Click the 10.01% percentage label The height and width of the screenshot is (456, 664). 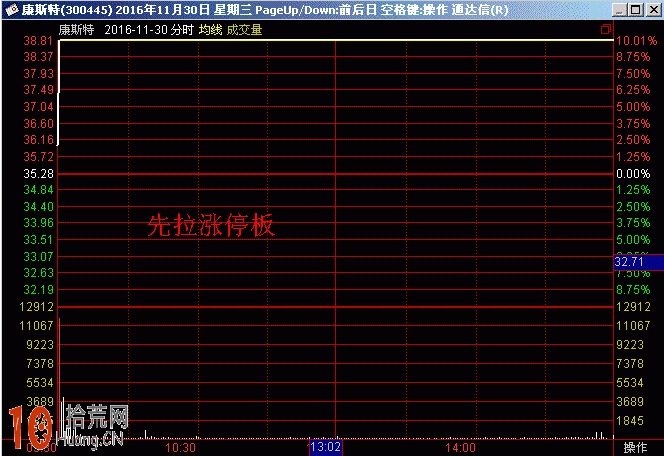click(x=636, y=41)
